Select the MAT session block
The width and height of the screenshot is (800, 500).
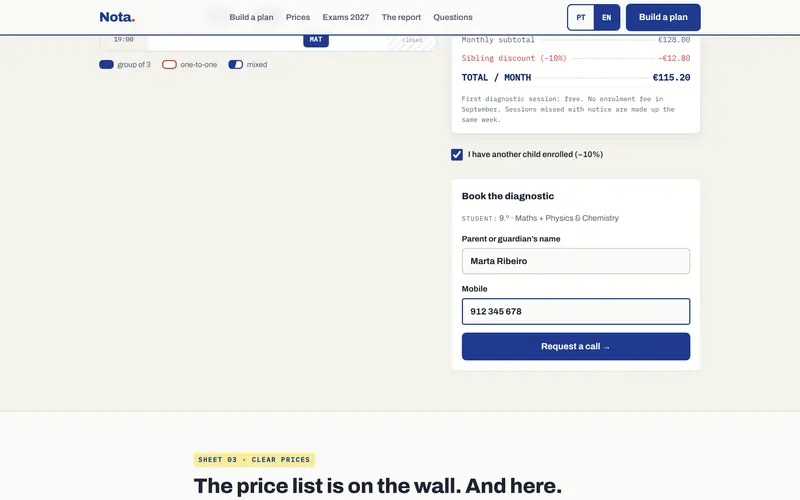[x=316, y=40]
